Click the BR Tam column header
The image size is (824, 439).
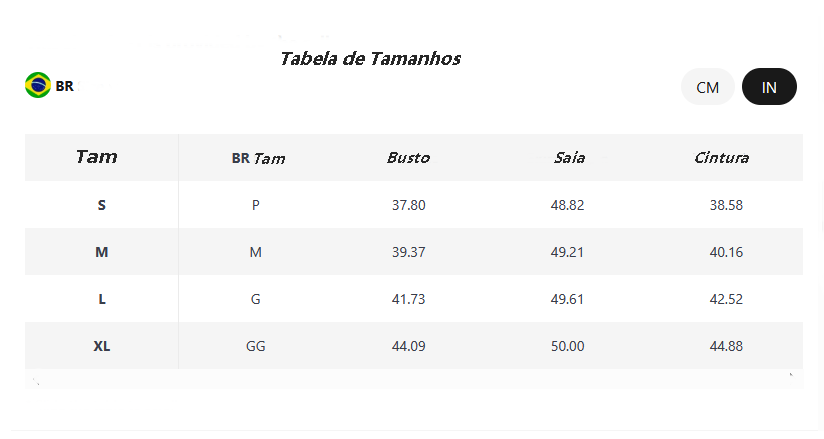click(x=258, y=158)
